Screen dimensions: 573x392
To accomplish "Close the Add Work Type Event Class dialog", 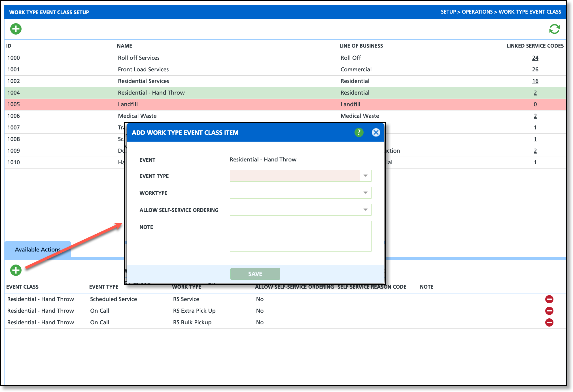I will tap(376, 132).
